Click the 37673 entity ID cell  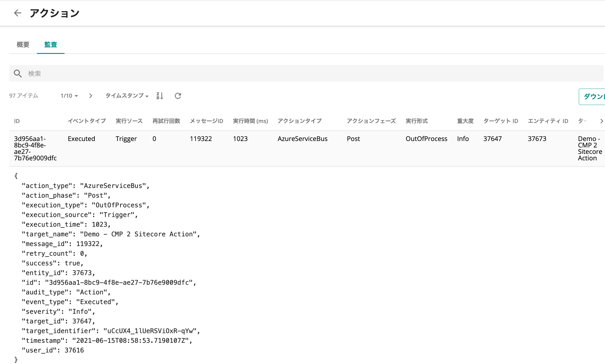coord(537,139)
